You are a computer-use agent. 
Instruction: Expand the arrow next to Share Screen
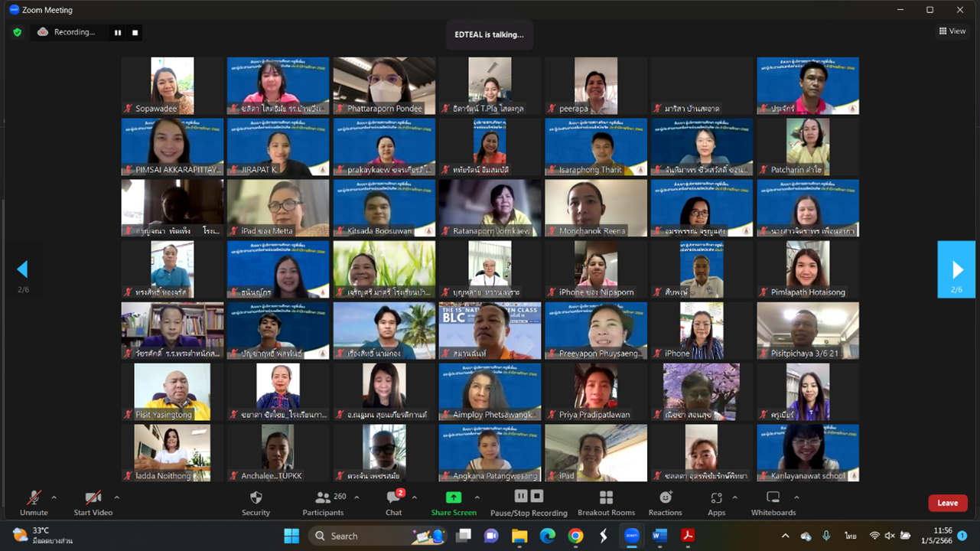(x=477, y=497)
